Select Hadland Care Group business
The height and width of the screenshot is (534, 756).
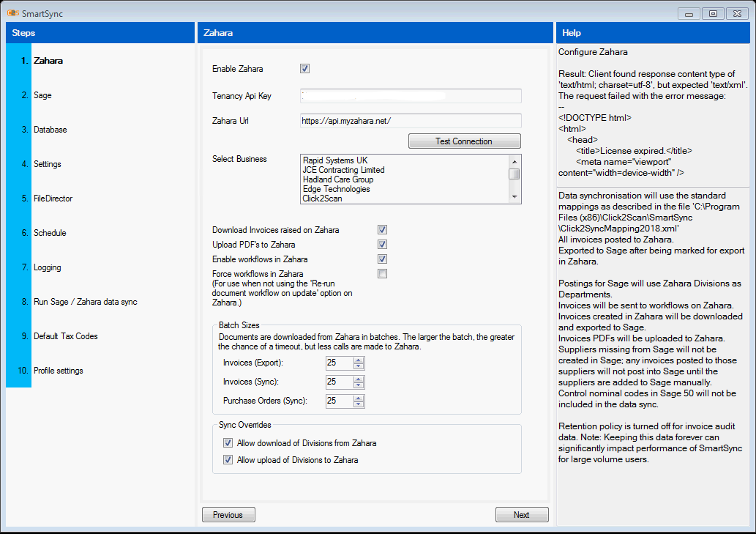coord(338,179)
